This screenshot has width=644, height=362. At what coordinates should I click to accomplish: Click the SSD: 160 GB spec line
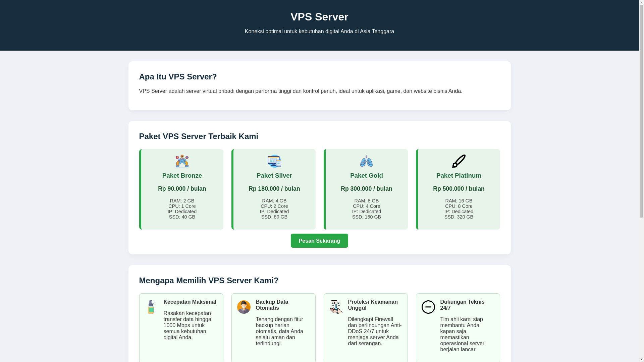coord(367,217)
